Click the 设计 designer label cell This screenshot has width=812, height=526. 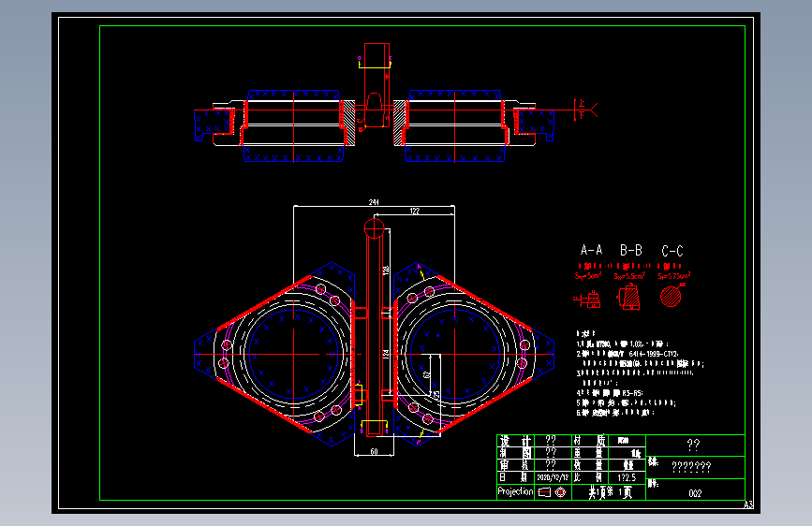click(x=515, y=441)
